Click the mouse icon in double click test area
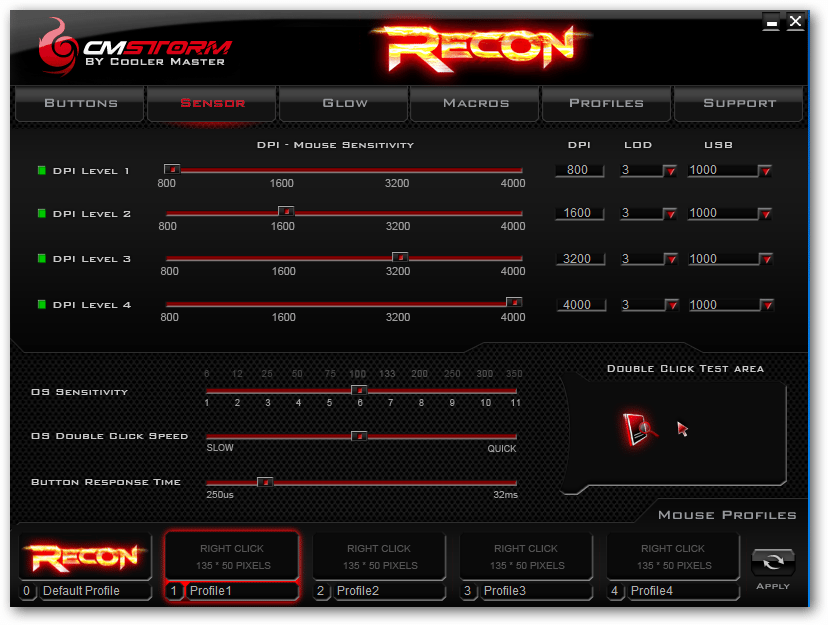Screen dimensions: 828x625 click(x=637, y=429)
